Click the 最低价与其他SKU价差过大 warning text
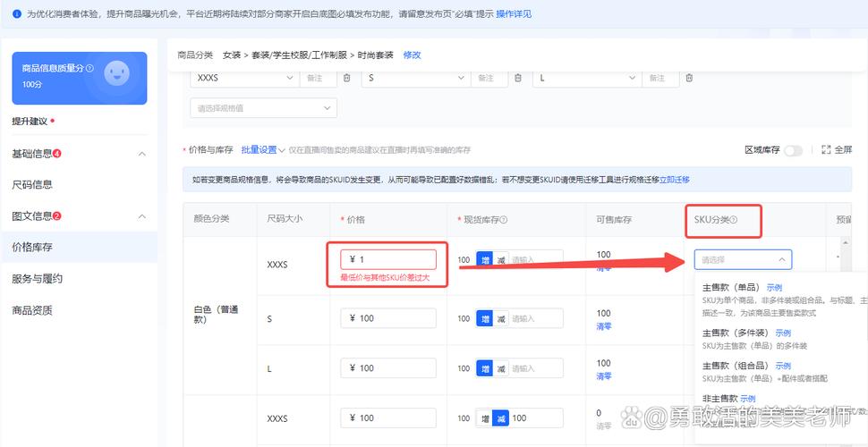The width and height of the screenshot is (868, 447). (385, 278)
